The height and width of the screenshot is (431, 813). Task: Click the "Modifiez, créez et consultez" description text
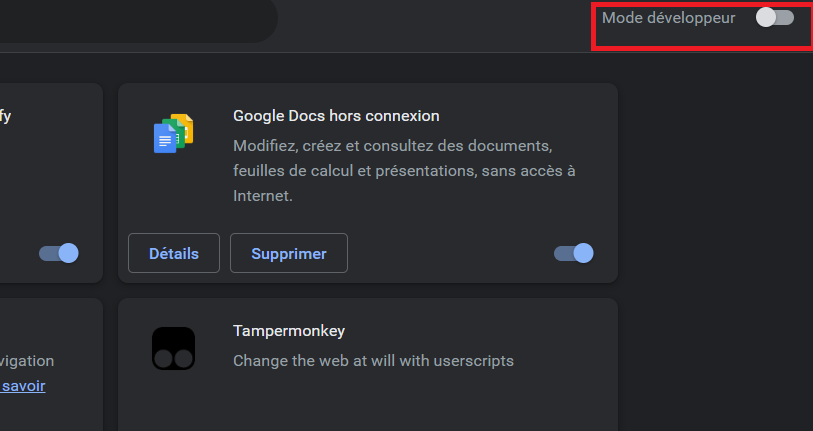393,146
